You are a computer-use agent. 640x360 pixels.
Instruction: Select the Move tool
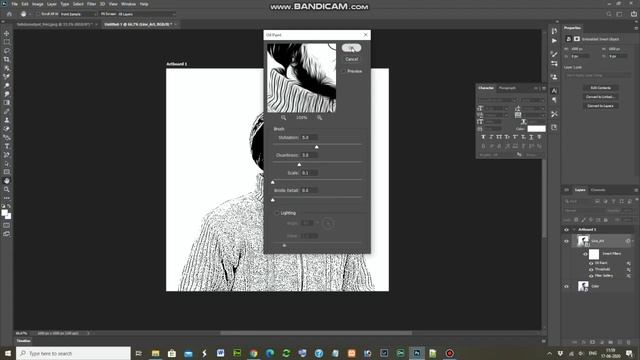[x=7, y=33]
